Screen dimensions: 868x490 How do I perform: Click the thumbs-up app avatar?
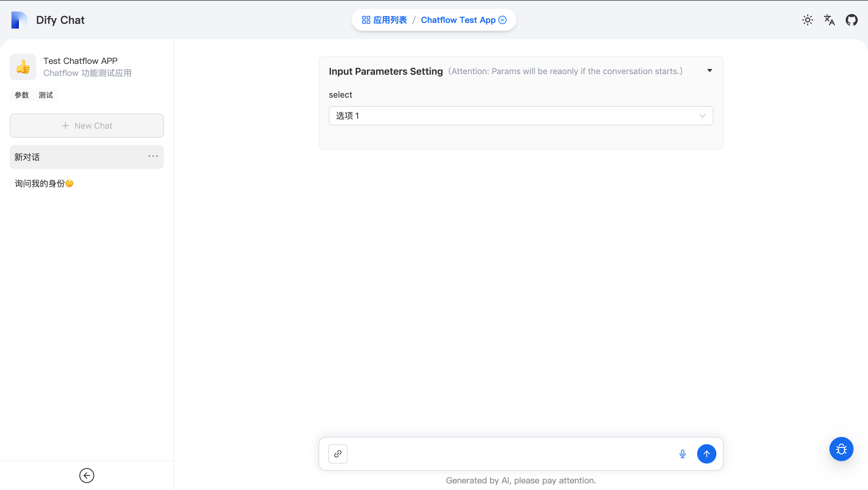point(23,67)
